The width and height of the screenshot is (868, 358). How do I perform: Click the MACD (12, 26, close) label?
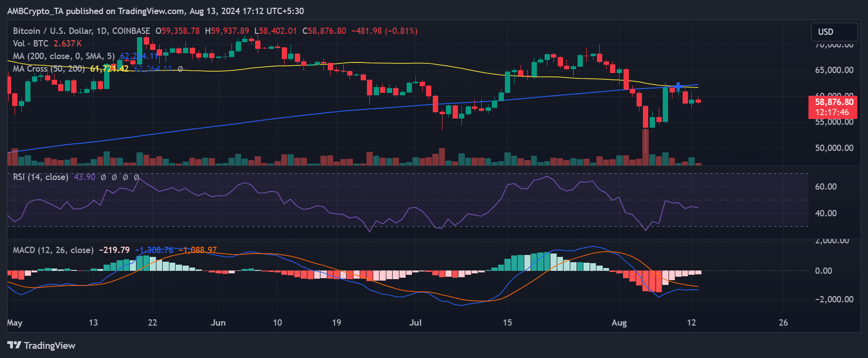[53, 250]
